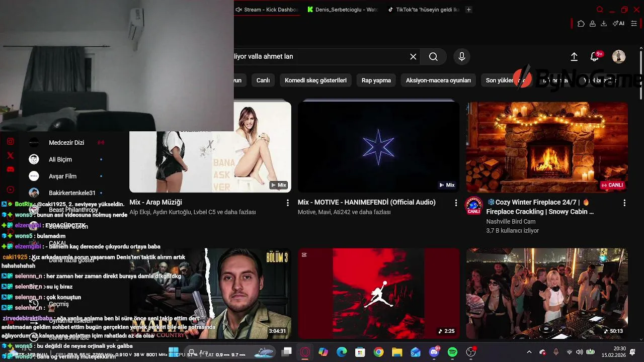Image resolution: width=644 pixels, height=362 pixels.
Task: Open the DJ party 50:13 video thumbnail
Action: 547,293
